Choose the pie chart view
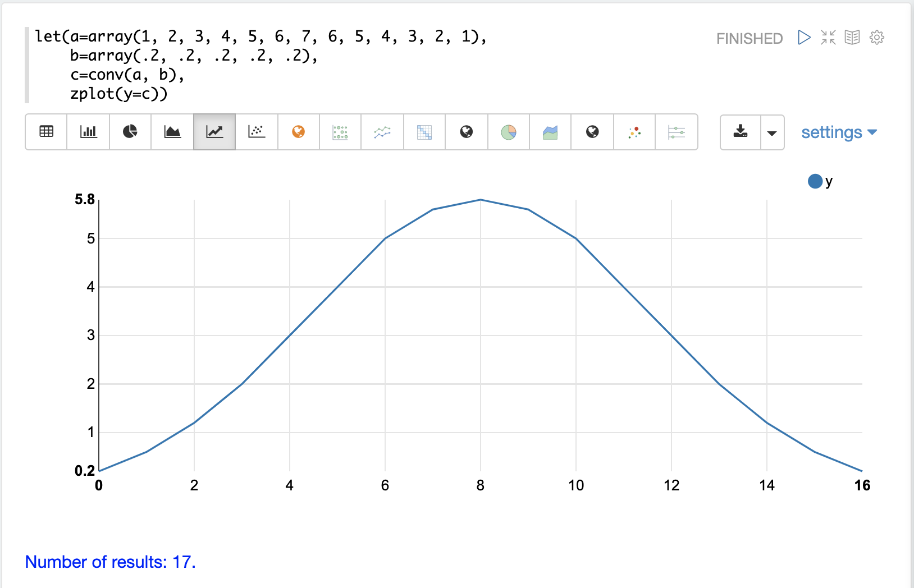This screenshot has width=914, height=588. pos(130,132)
